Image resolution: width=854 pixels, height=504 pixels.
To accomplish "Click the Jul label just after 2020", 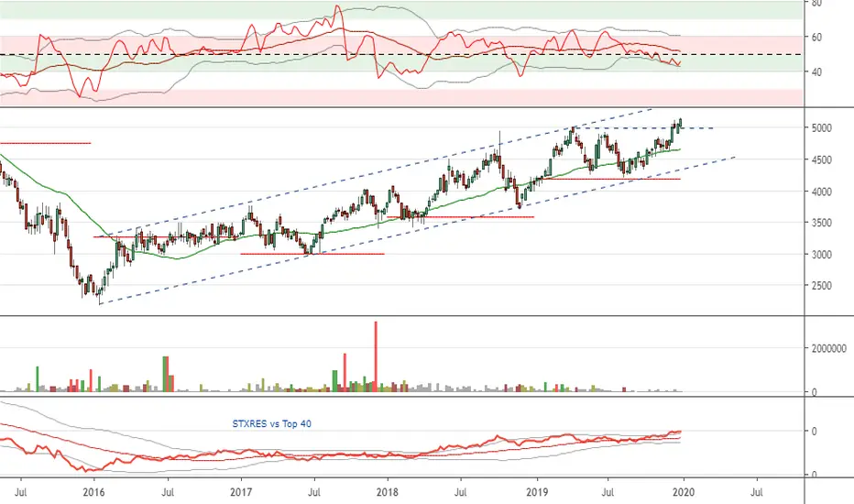I will [756, 492].
